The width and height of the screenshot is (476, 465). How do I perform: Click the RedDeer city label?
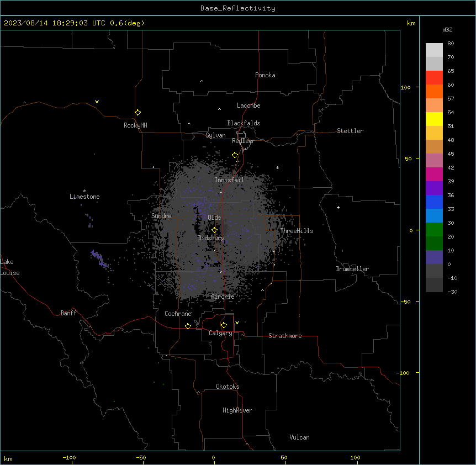[243, 141]
